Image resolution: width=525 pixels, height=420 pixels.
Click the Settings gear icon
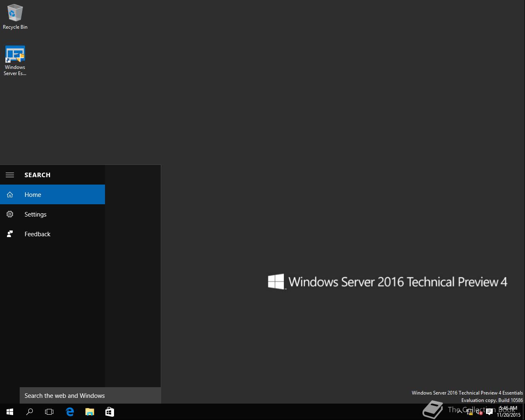(10, 214)
